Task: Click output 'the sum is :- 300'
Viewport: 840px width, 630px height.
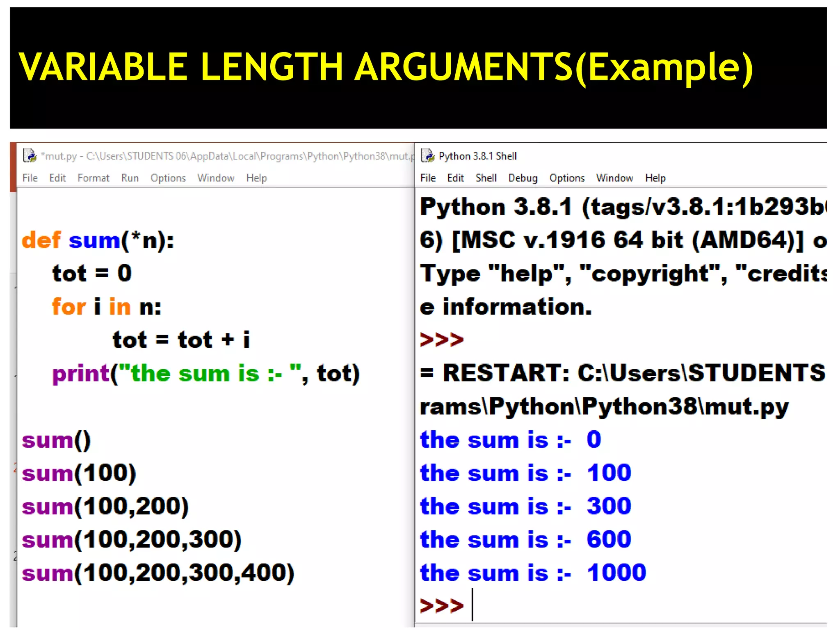Action: pos(525,507)
